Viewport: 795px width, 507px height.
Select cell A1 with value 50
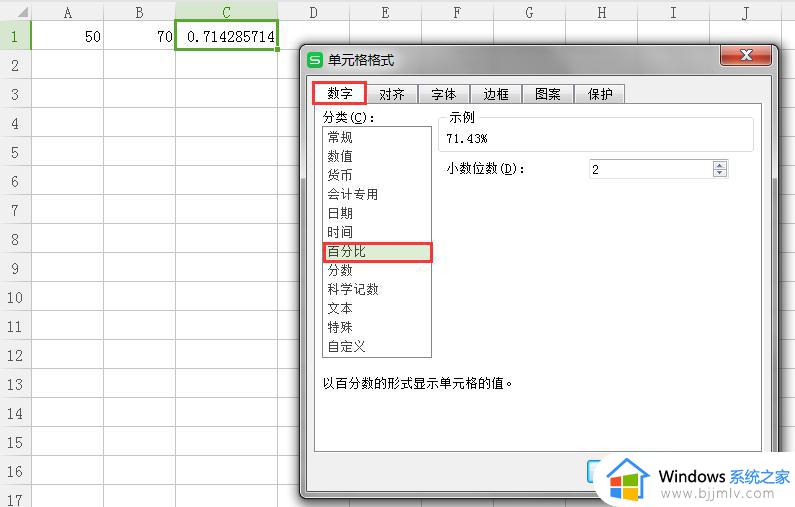(x=67, y=35)
